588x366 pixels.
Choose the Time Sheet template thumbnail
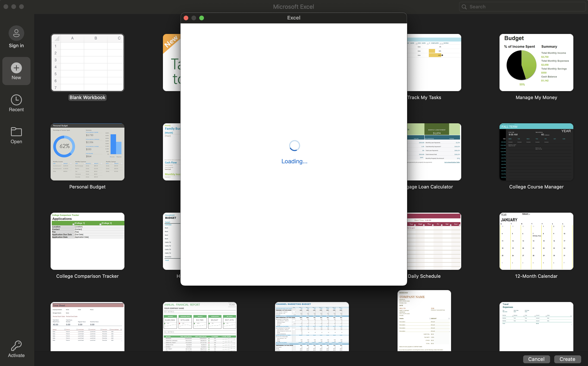[87, 326]
